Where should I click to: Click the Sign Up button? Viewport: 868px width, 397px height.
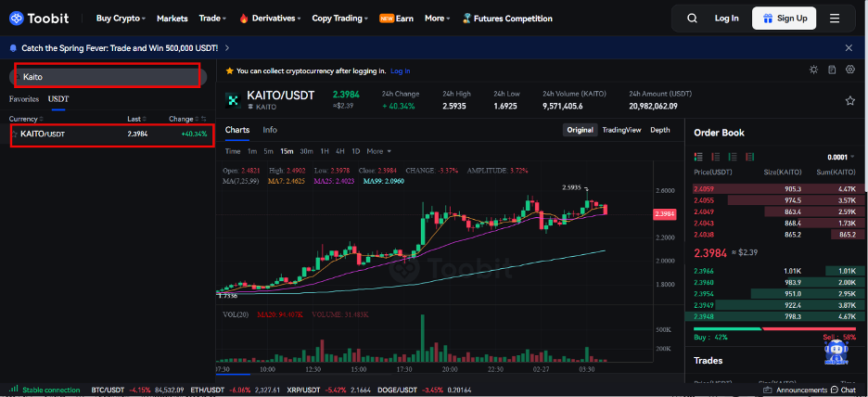(784, 19)
